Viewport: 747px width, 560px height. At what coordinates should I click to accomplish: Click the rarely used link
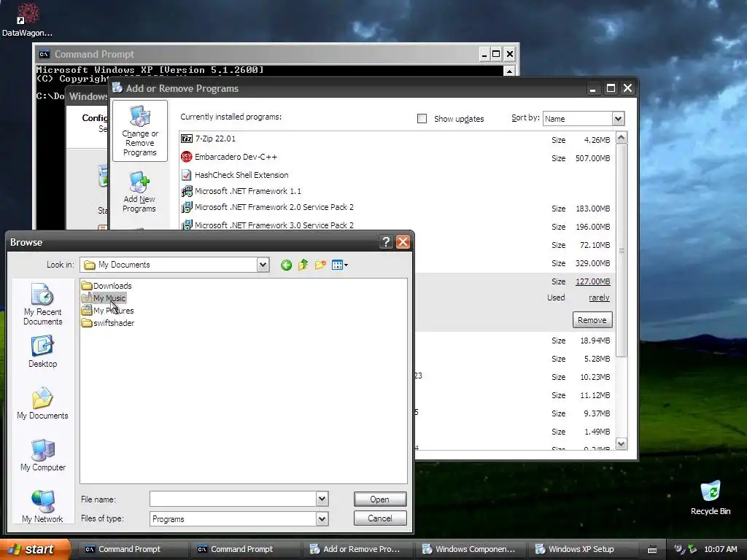tap(599, 297)
